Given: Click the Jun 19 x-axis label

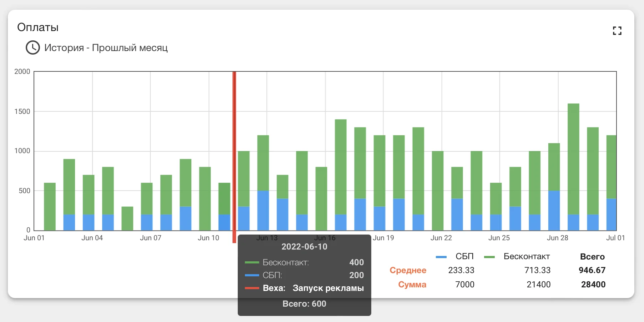Looking at the screenshot, I should pos(383,238).
